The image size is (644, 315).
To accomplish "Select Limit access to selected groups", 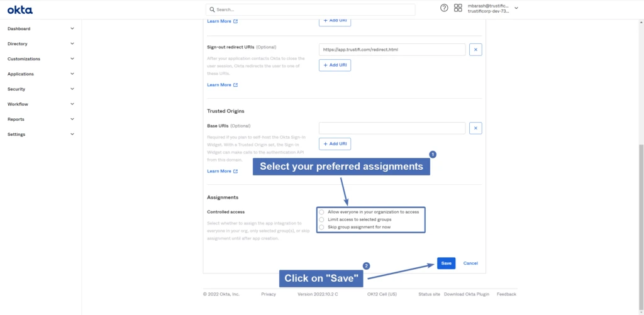I will [322, 219].
